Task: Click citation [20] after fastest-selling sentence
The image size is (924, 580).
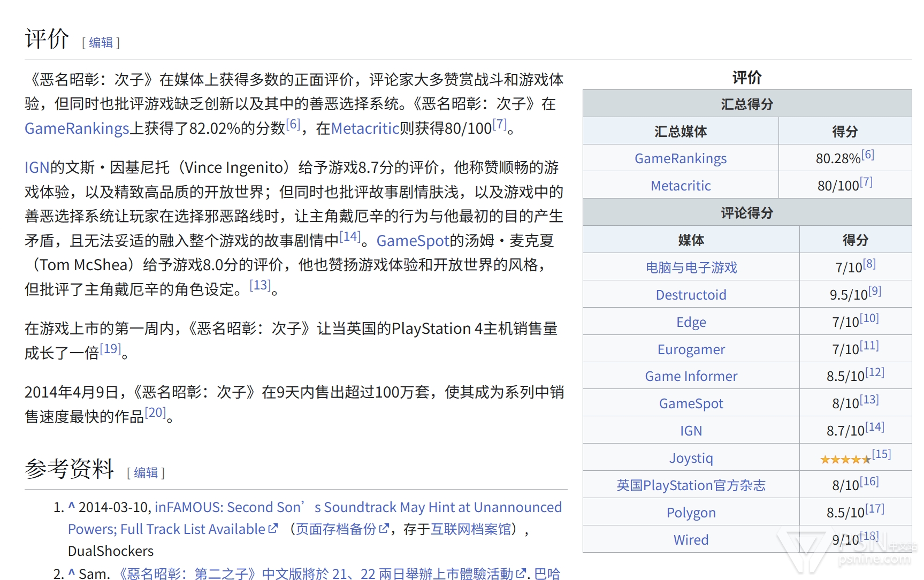Action: click(x=155, y=413)
